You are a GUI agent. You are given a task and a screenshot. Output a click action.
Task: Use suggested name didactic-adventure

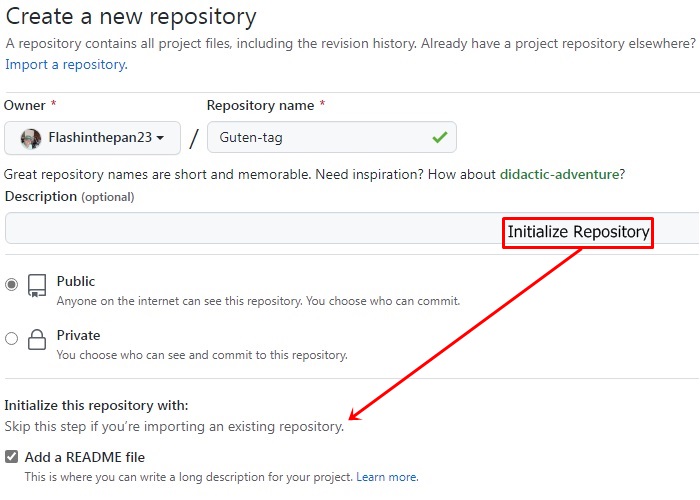point(559,174)
